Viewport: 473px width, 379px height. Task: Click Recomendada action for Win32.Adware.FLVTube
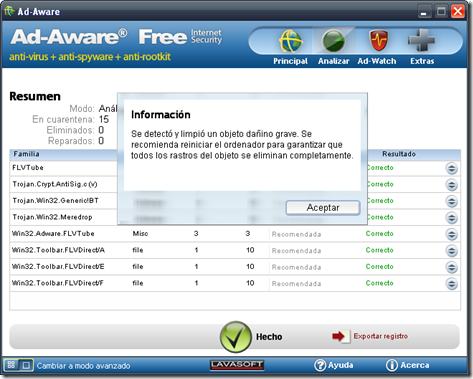(x=296, y=234)
